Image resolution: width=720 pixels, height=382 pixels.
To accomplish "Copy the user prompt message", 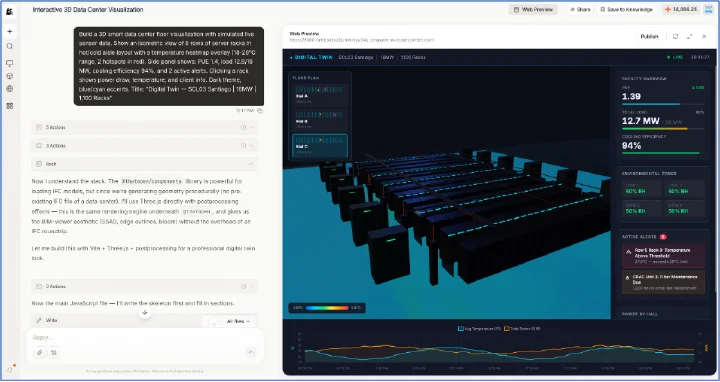I will [x=260, y=111].
